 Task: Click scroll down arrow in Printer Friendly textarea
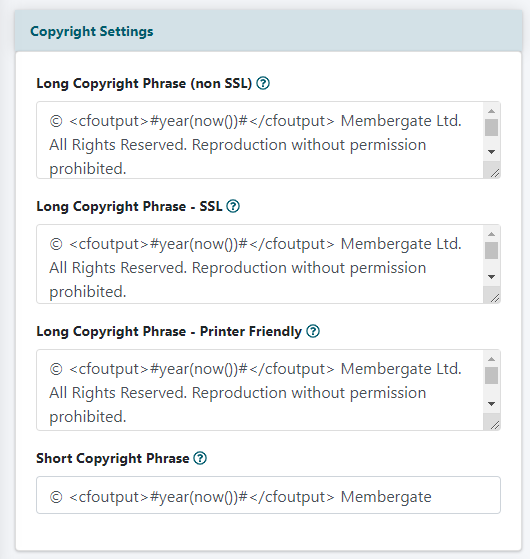tap(492, 404)
